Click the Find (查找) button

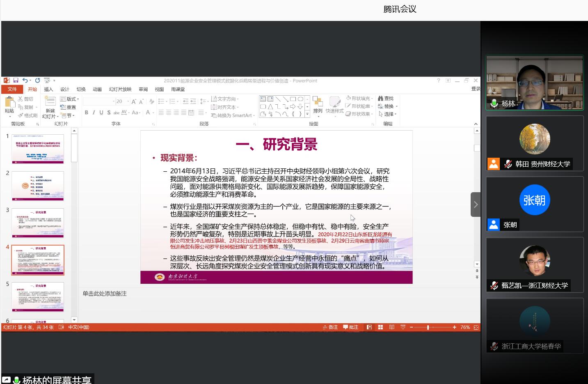click(386, 99)
